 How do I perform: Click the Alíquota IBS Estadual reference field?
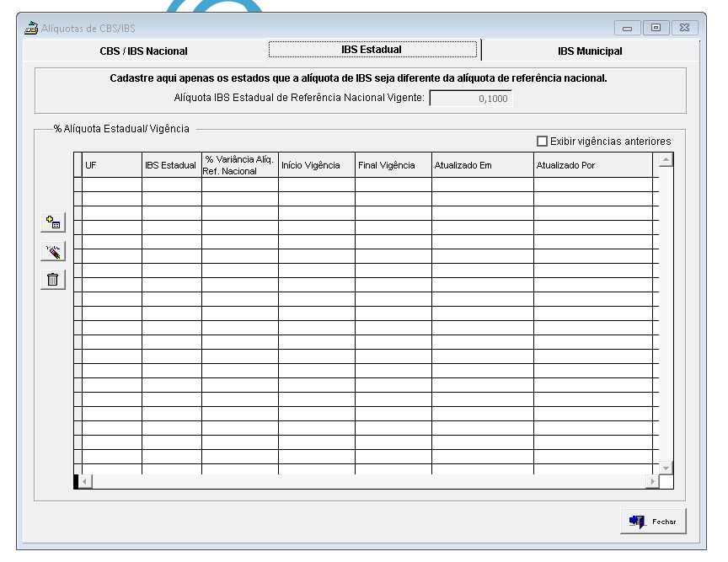tap(470, 98)
